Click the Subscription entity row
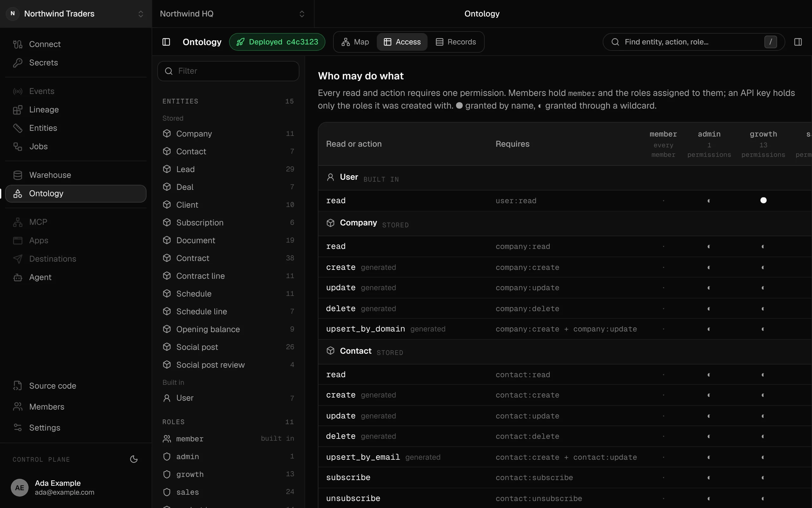 pyautogui.click(x=228, y=223)
